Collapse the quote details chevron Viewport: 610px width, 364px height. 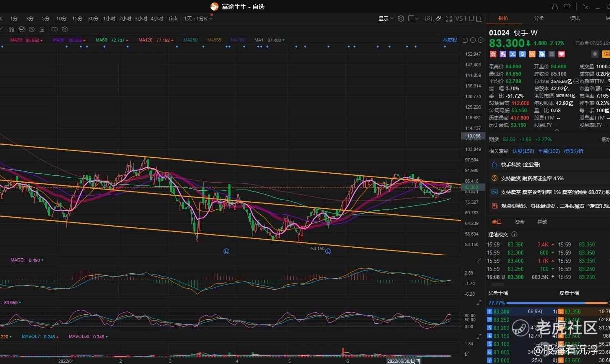click(557, 130)
